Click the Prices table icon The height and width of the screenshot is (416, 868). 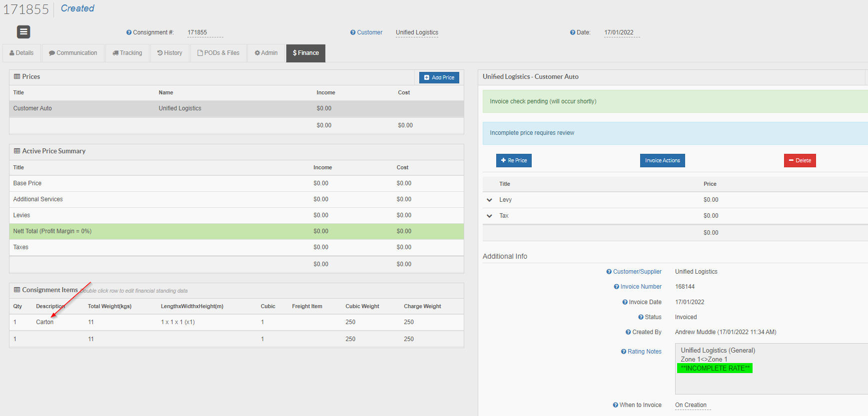(17, 76)
